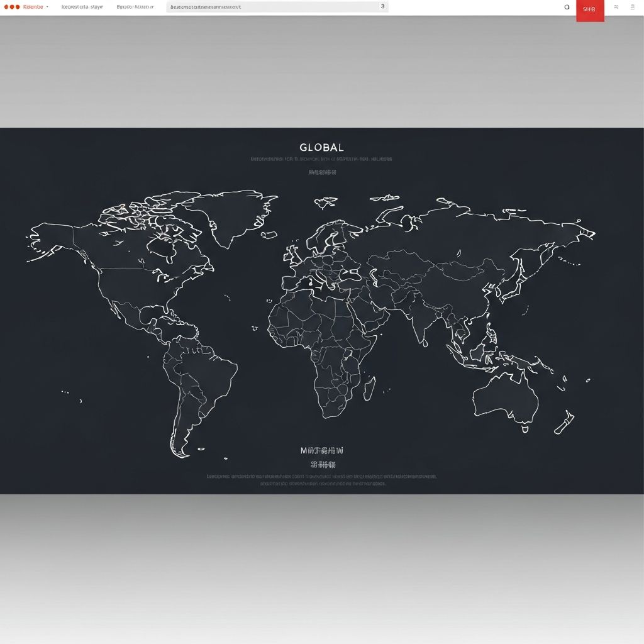Click the GLOBAL heading above the map

pyautogui.click(x=321, y=148)
